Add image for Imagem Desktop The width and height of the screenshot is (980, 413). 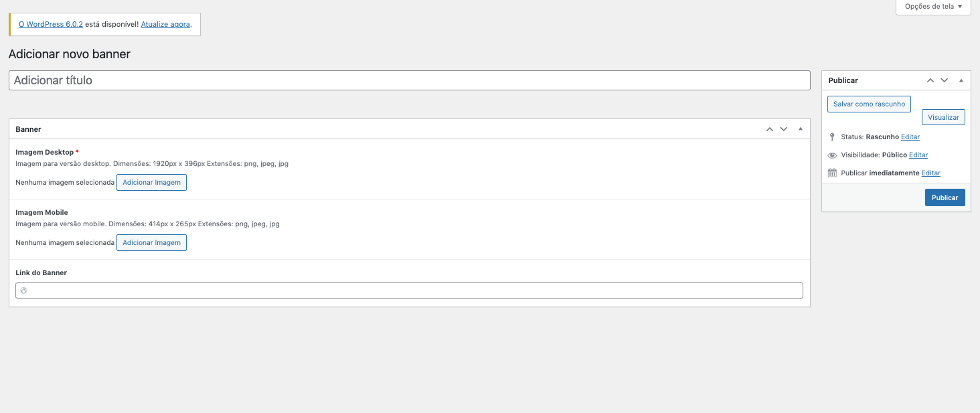pos(151,182)
